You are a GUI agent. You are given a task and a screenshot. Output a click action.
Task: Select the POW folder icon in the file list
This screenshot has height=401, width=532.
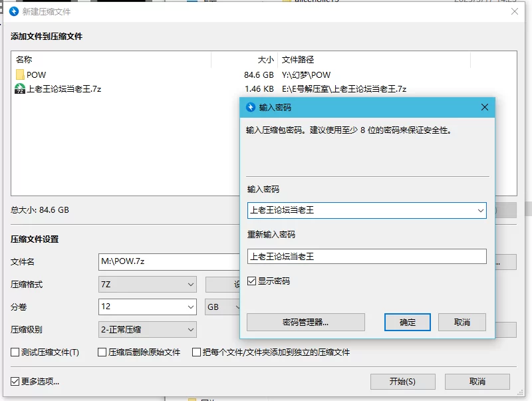coord(20,74)
